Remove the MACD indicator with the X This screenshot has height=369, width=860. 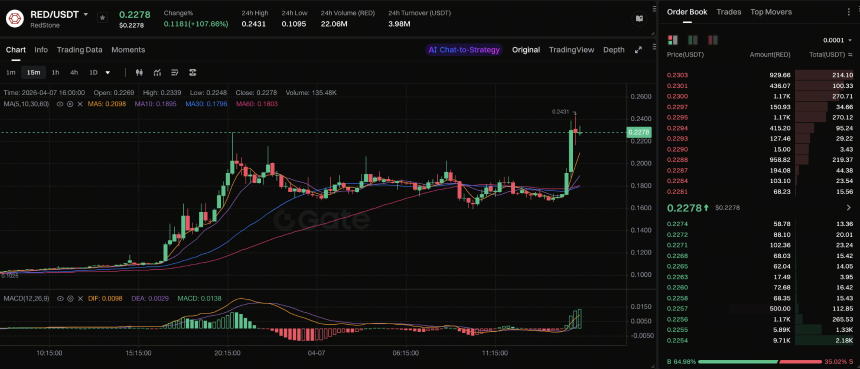click(x=80, y=298)
